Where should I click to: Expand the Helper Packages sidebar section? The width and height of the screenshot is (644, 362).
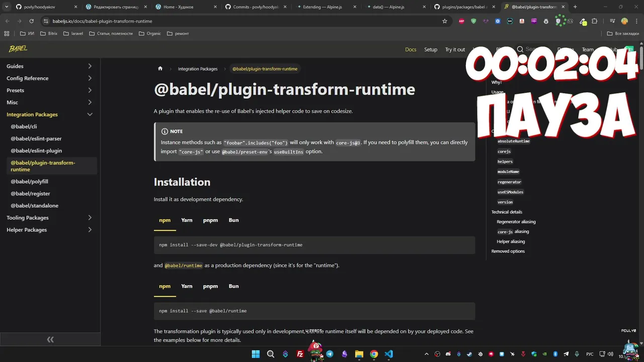coord(90,230)
